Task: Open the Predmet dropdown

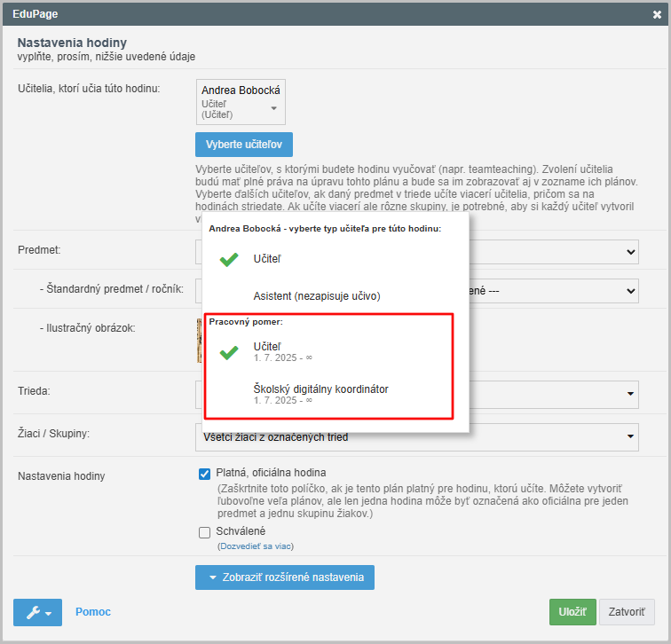Action: 629,252
